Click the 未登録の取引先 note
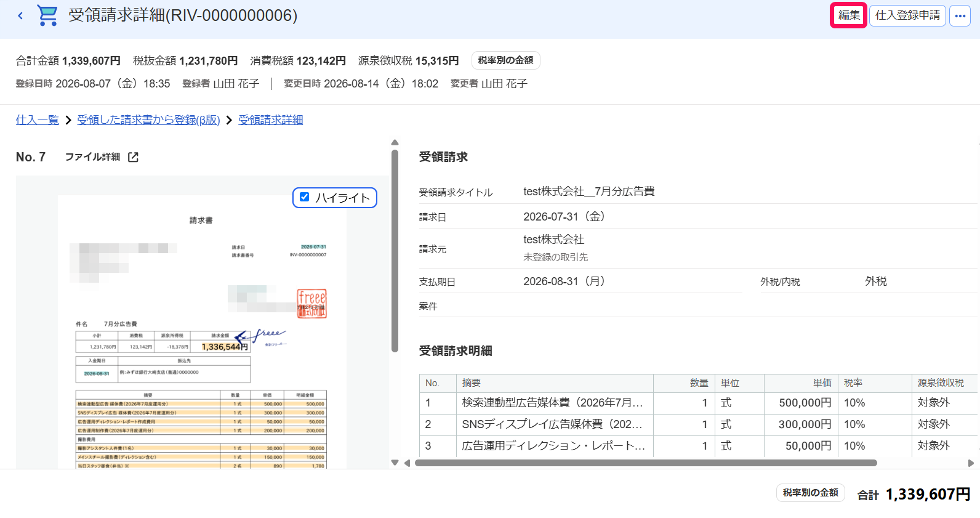The width and height of the screenshot is (980, 518). click(x=556, y=257)
